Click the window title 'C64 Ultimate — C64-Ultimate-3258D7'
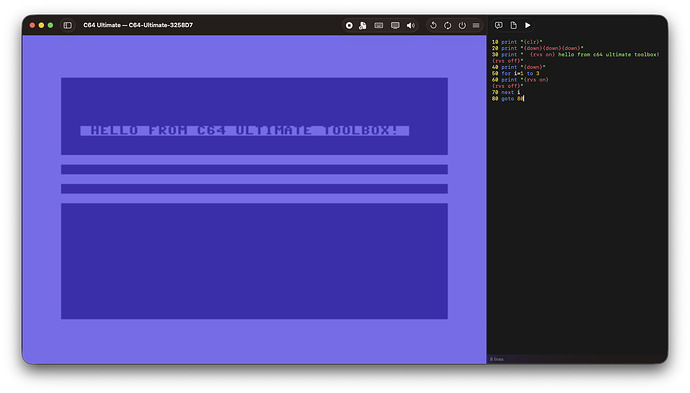This screenshot has height=393, width=690. [x=138, y=25]
